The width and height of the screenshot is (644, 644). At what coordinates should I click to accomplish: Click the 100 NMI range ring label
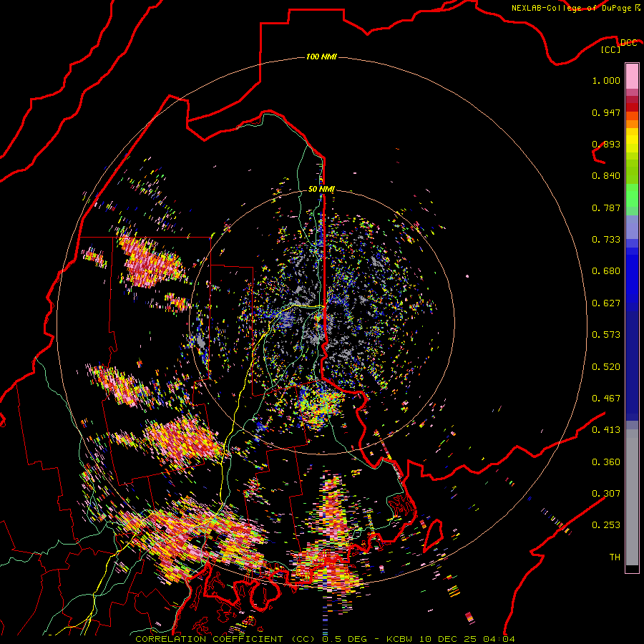pyautogui.click(x=321, y=57)
